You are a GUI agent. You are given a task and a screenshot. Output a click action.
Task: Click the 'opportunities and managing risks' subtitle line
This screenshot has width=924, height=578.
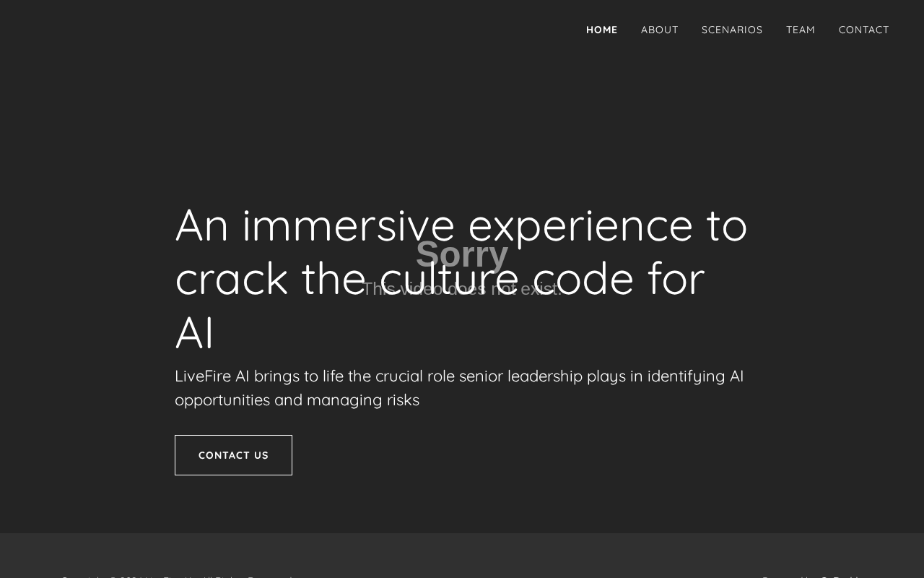tap(297, 400)
